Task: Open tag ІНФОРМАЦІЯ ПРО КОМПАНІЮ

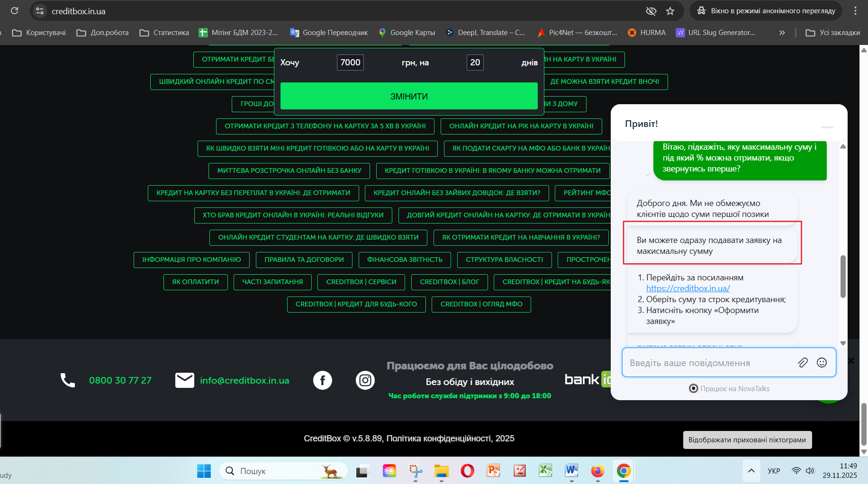Action: [191, 260]
